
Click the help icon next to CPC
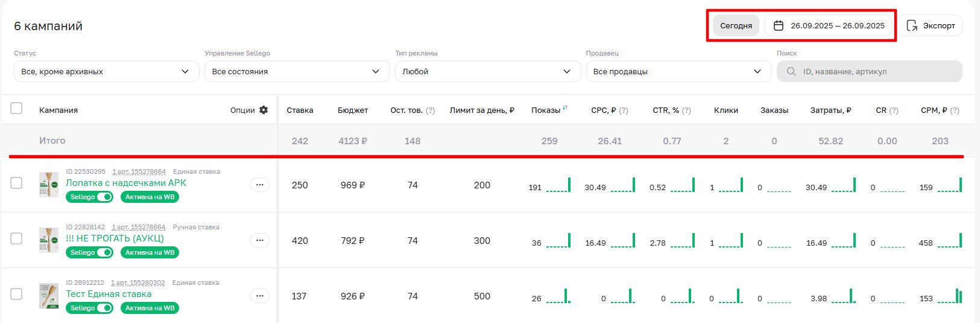click(624, 110)
